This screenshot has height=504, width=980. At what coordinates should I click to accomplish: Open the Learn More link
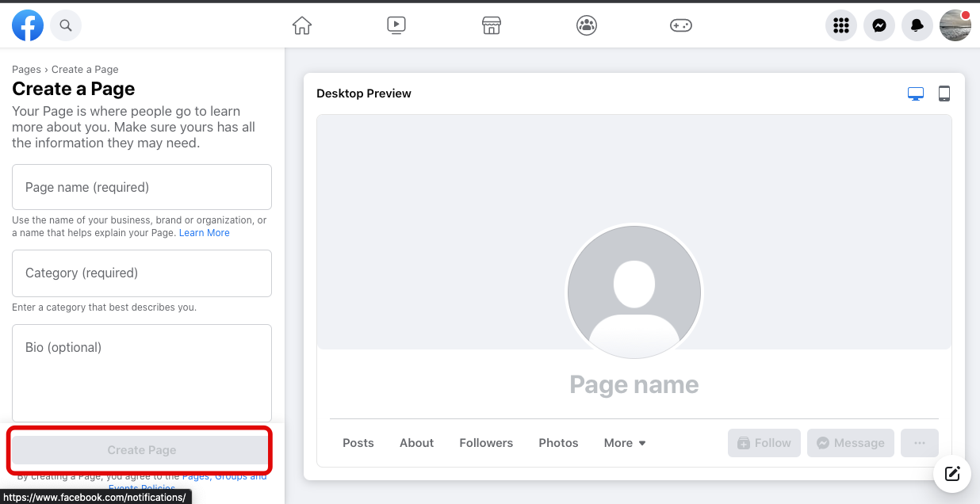[204, 233]
